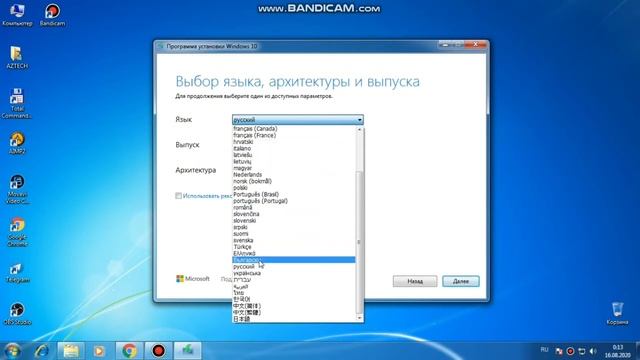Click the volume tray icon

pyautogui.click(x=593, y=351)
